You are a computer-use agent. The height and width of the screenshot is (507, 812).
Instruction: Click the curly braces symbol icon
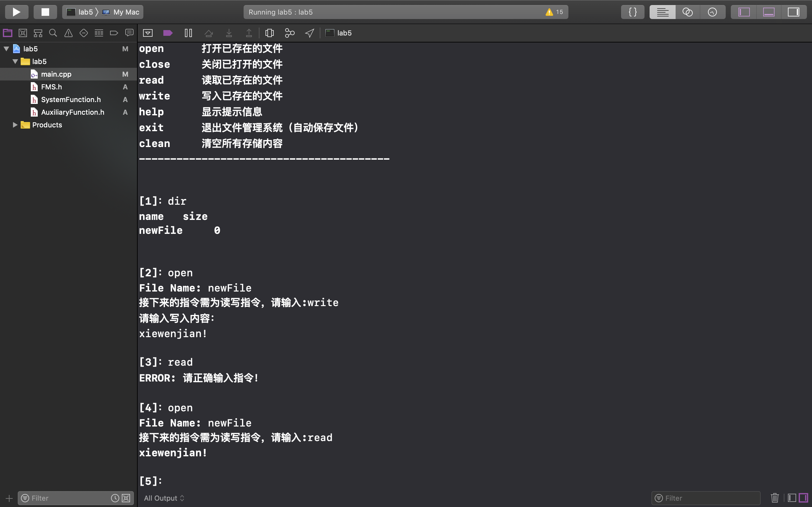click(x=632, y=12)
